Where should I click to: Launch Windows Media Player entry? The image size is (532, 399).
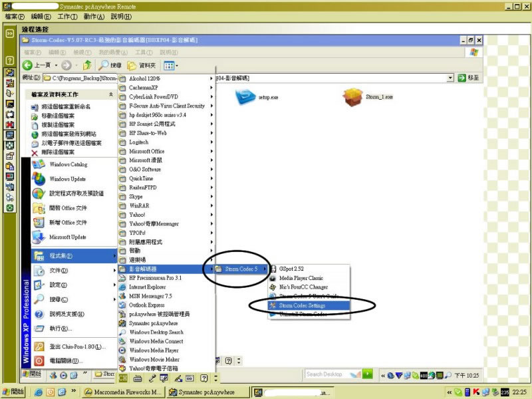pos(166,350)
